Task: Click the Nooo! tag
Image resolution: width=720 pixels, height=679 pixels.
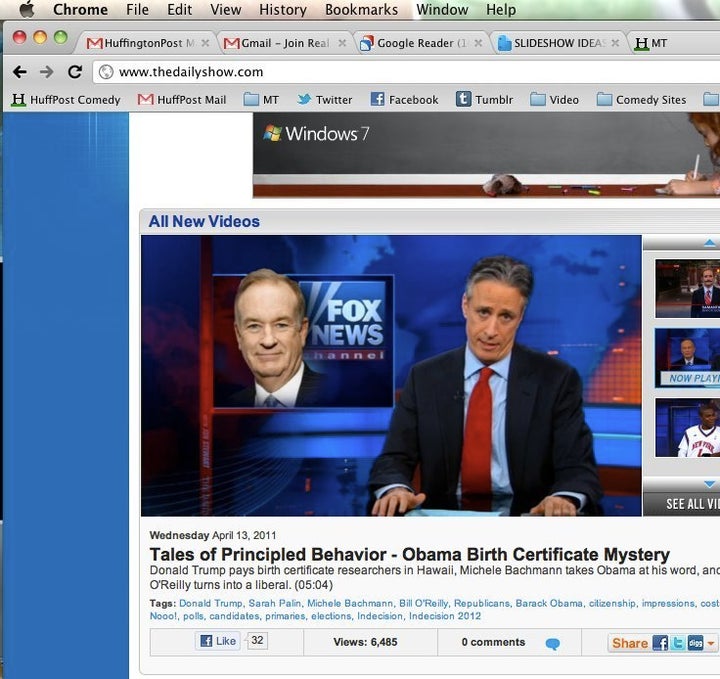Action: click(x=163, y=616)
